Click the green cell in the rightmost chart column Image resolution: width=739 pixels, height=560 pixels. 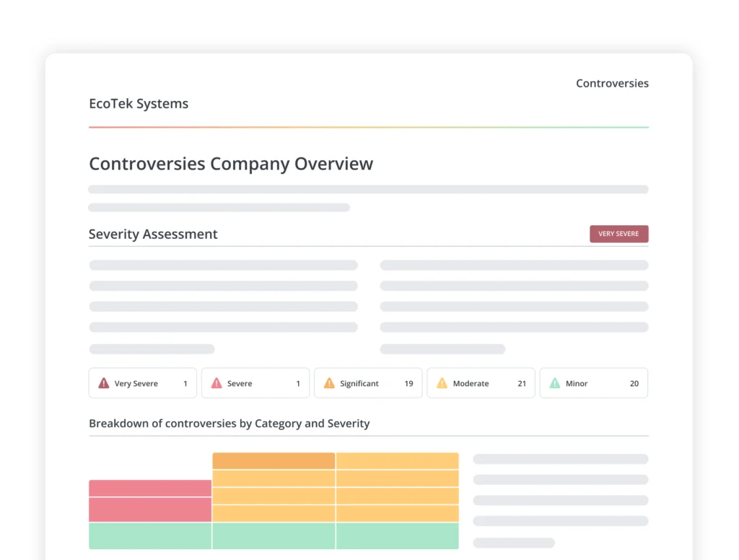tap(397, 536)
